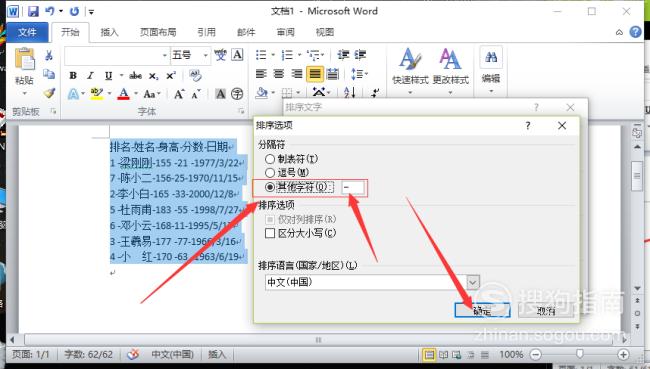Enable the case sensitive checkbox
Screen dimensions: 650x369
(270, 233)
